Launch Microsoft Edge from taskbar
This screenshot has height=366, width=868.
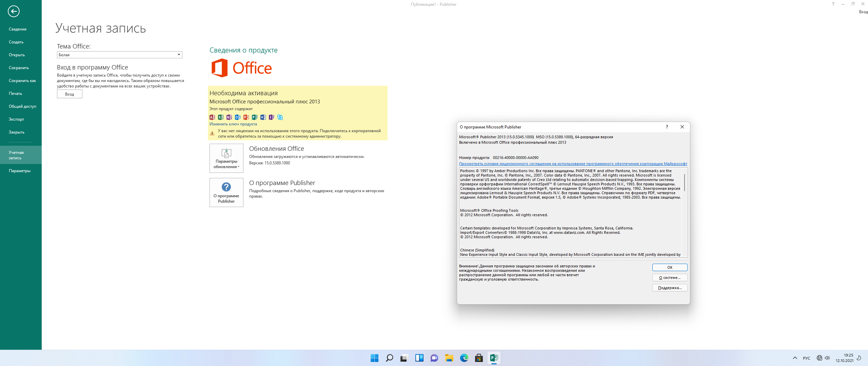[464, 358]
